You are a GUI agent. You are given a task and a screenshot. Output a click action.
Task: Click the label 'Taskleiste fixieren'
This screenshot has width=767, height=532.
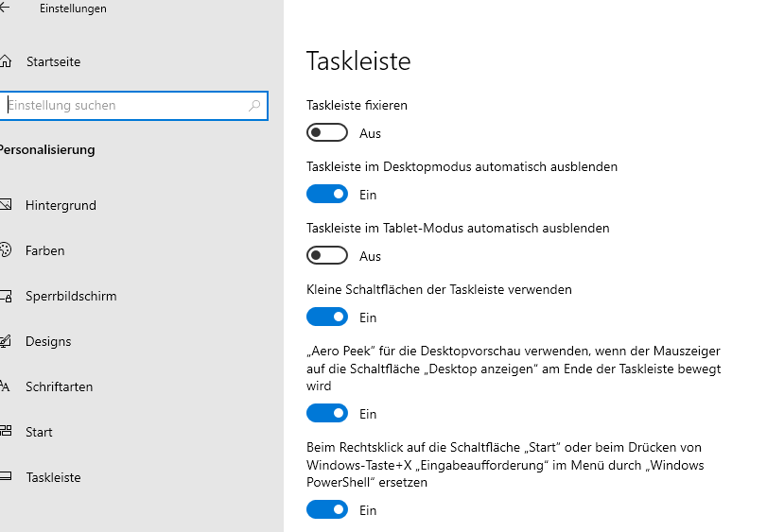click(x=357, y=106)
